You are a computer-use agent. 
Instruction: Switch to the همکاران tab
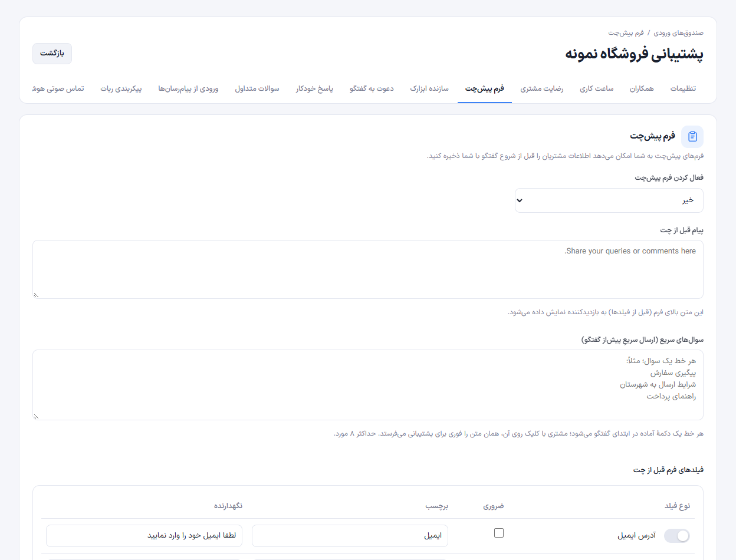pos(642,89)
